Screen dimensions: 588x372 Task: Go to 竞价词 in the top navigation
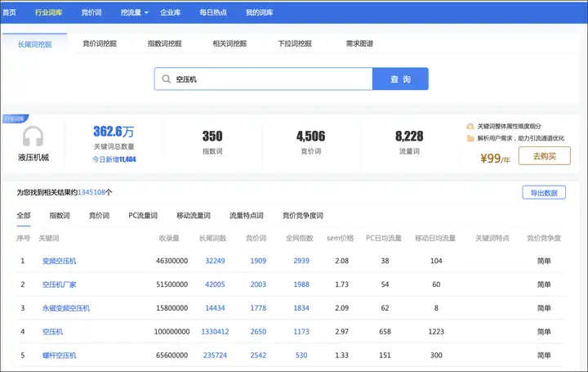click(91, 12)
